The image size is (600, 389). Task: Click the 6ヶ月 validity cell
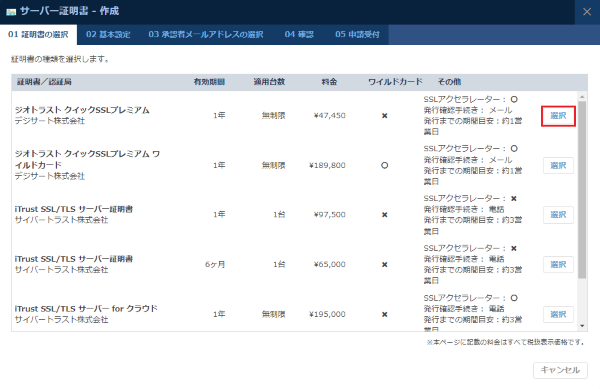[x=215, y=264]
